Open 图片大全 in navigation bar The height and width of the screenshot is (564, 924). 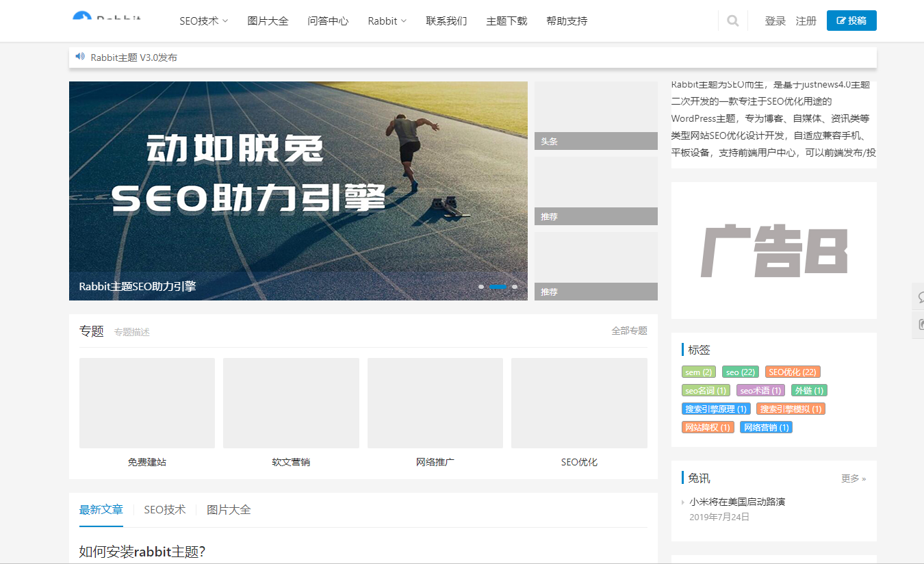268,21
